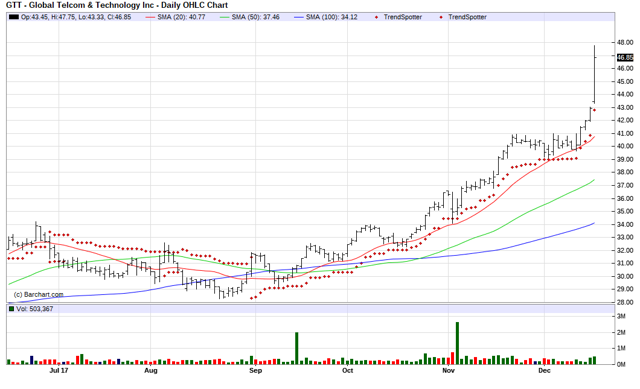Screen dimensions: 640x389
Task: Click the 43.00 price axis label
Action: click(x=625, y=107)
